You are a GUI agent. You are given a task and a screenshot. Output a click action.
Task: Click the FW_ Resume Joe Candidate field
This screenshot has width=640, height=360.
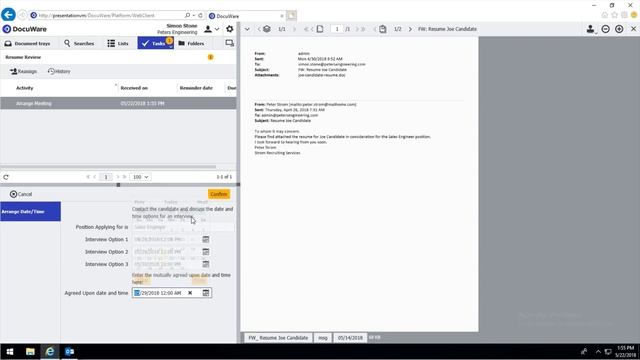point(278,338)
